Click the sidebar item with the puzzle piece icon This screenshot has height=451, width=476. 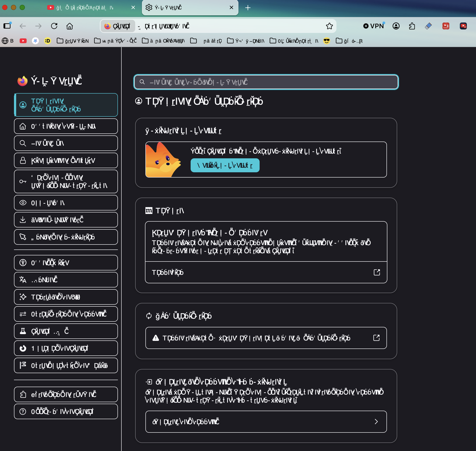tap(66, 394)
